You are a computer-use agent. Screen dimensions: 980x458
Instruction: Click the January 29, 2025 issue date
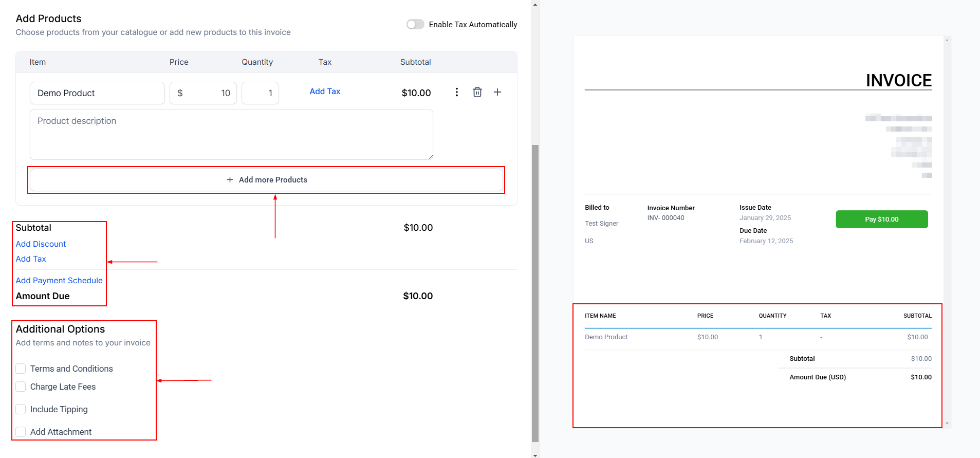765,218
